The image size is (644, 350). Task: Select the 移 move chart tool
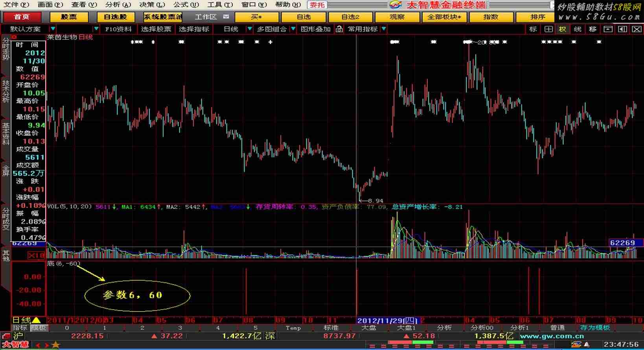(x=592, y=29)
